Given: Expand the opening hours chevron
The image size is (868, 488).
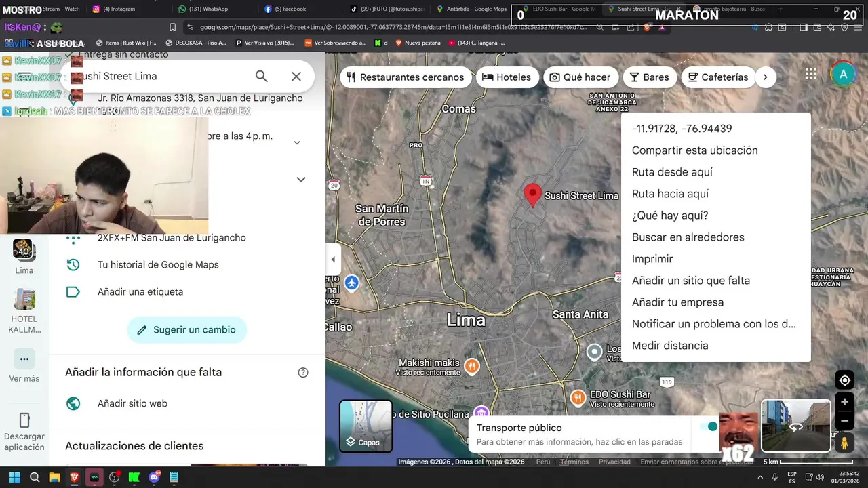Looking at the screenshot, I should click(x=296, y=143).
